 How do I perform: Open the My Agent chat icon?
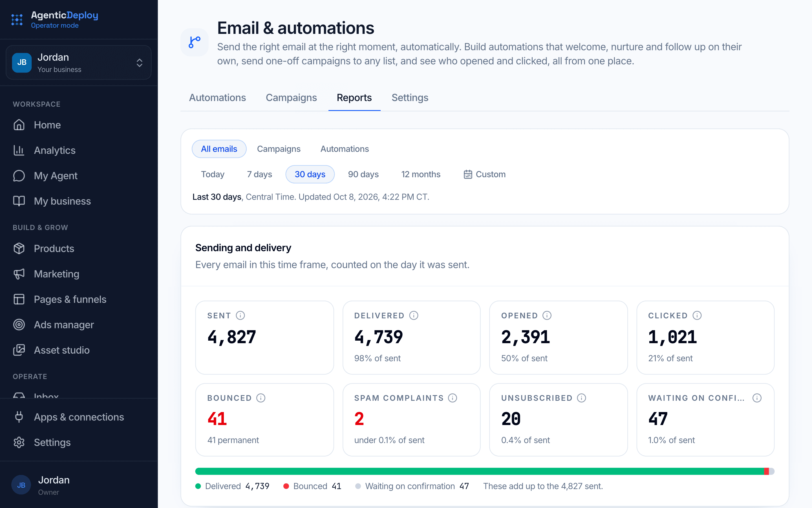(19, 175)
